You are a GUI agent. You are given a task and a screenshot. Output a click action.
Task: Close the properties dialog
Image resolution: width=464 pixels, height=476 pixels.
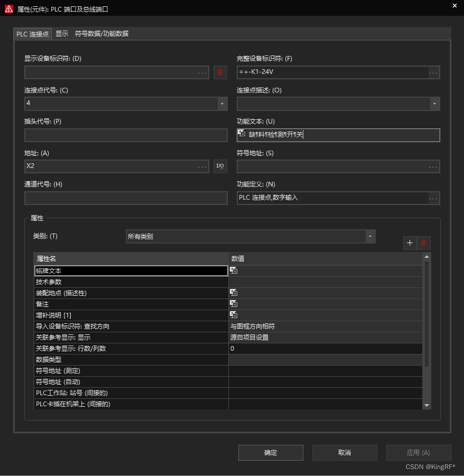(454, 5)
